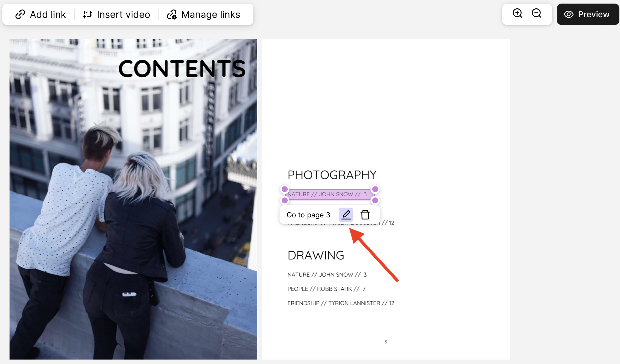
Task: Select the bottom-left link resize handle
Action: (285, 200)
